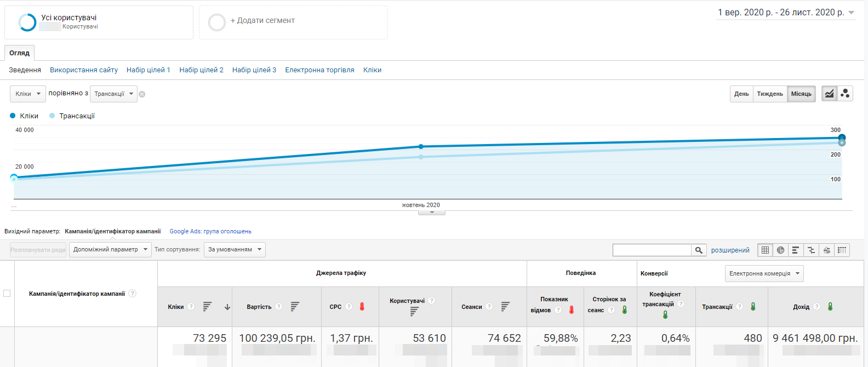Click the Google Ads: група оголошень link

click(x=210, y=232)
